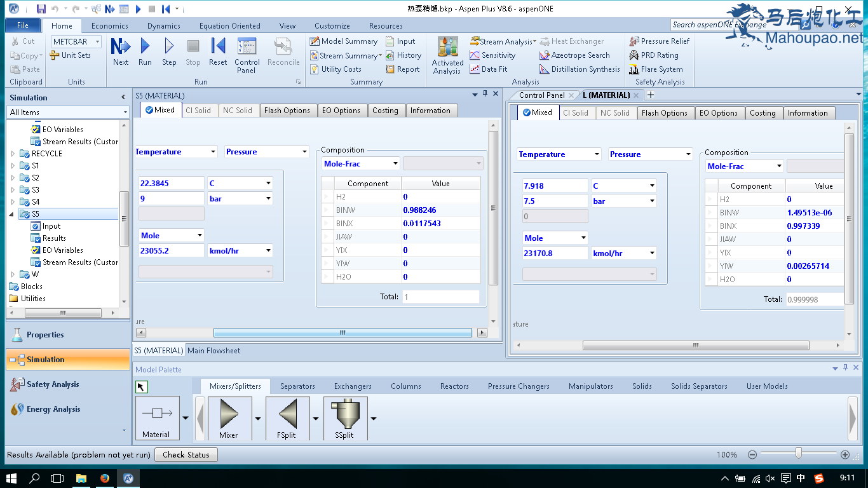The image size is (868, 488).
Task: Start the simulation with Run icon
Action: pos(145,52)
